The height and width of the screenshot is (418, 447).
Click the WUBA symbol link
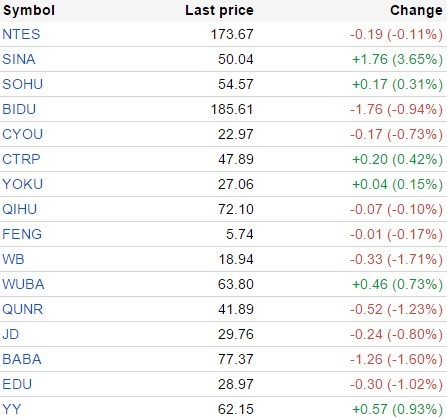(23, 284)
